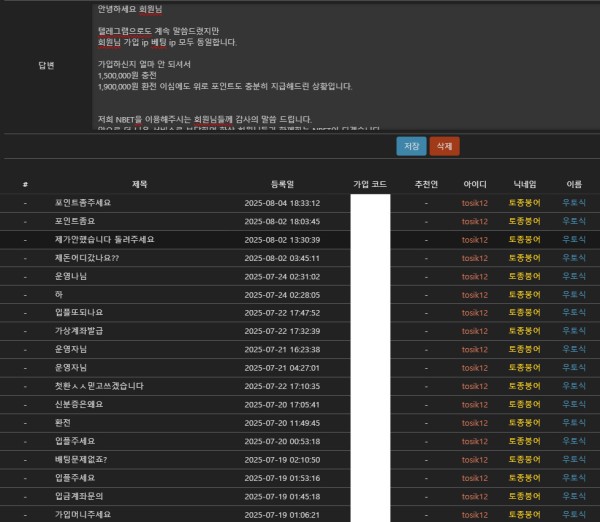Open the post titled 입금계좌문의
Screen dimensions: 600x522
[79, 496]
